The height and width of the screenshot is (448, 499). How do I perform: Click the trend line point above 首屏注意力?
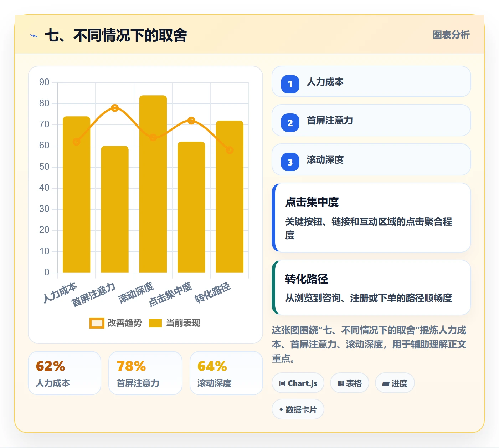point(115,108)
